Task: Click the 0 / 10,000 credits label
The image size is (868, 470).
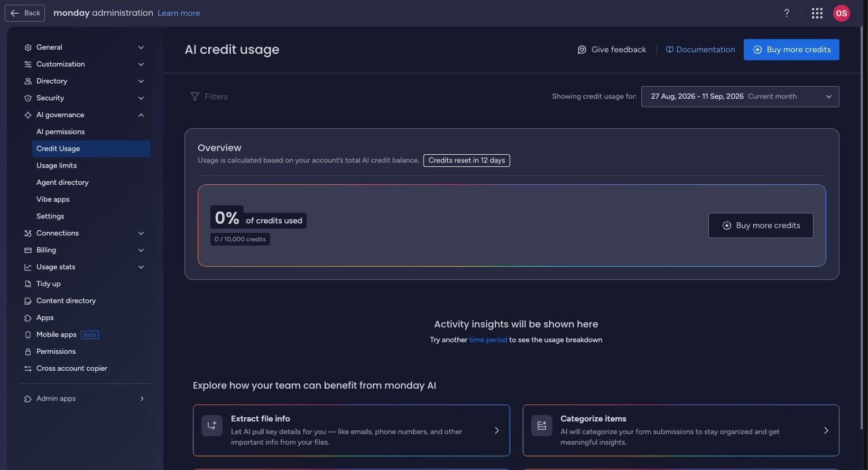Action: (240, 239)
